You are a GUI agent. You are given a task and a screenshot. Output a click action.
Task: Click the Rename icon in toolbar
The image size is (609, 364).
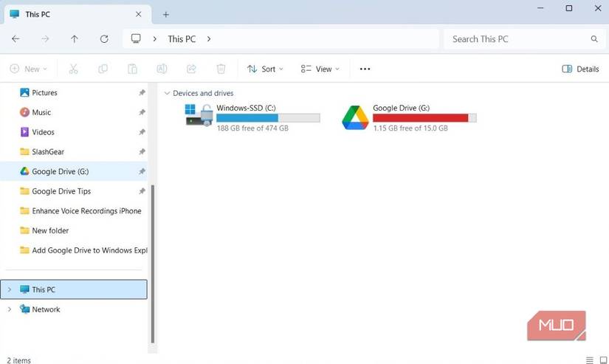[x=162, y=69]
